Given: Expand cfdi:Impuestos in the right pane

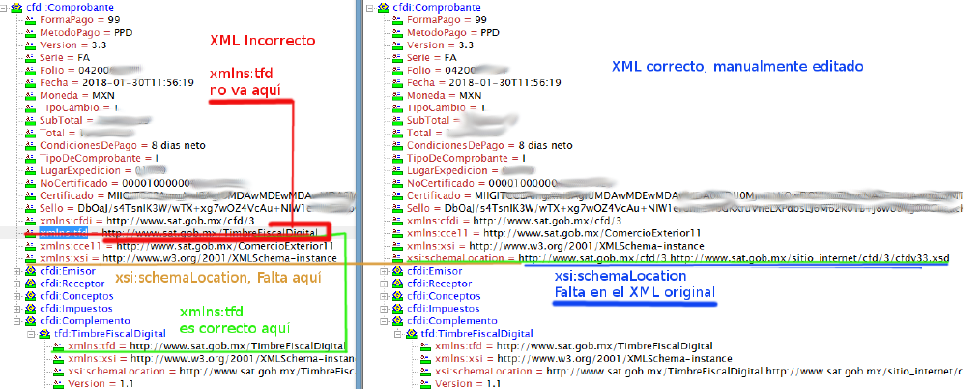Looking at the screenshot, I should pos(384,309).
